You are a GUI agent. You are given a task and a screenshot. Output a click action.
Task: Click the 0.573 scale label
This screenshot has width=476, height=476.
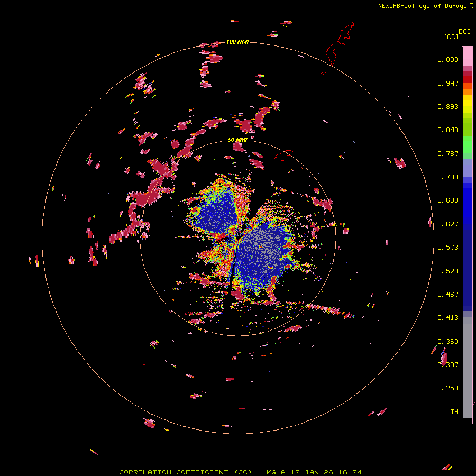(448, 248)
